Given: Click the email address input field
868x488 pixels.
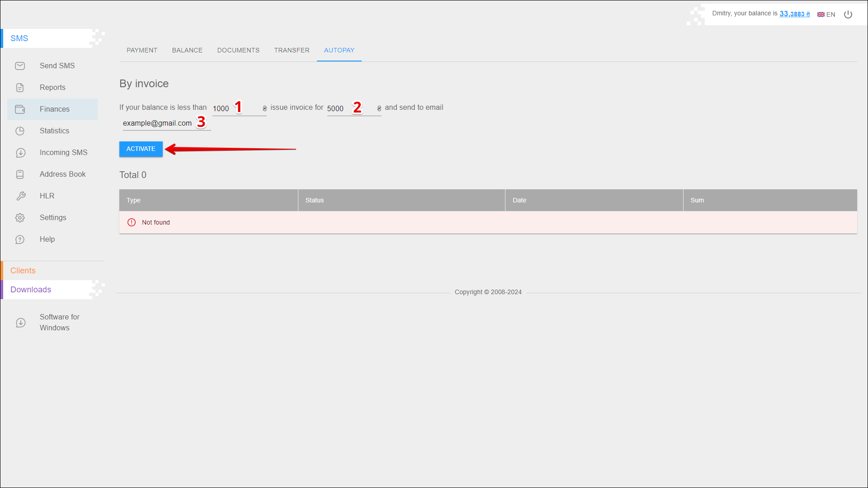Looking at the screenshot, I should tap(158, 123).
